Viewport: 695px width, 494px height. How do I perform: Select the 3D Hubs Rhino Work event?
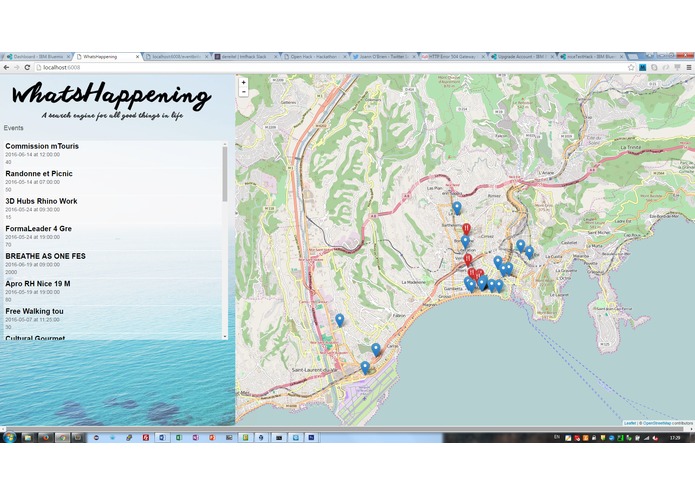point(113,208)
